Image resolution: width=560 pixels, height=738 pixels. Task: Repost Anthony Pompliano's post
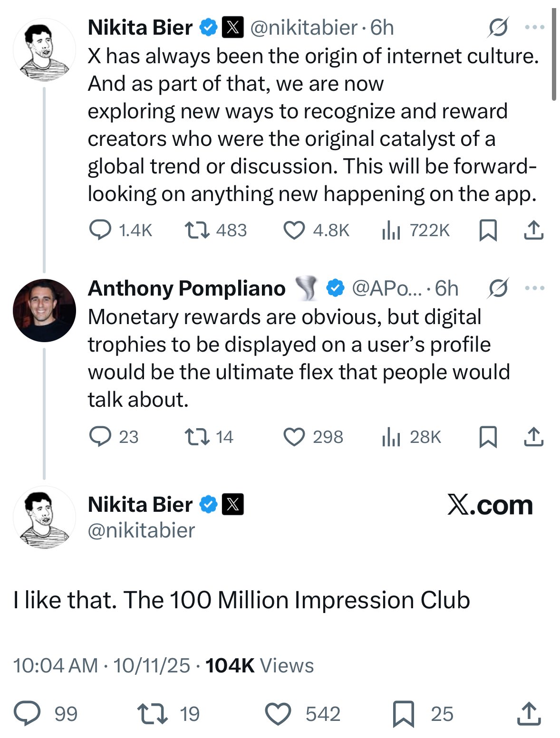point(197,437)
